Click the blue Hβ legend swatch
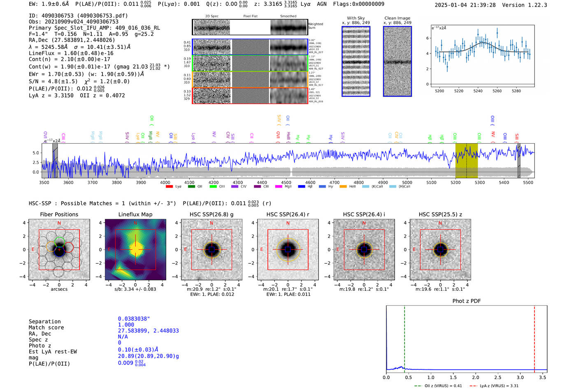Screen dimensions: 576x392 click(302, 187)
